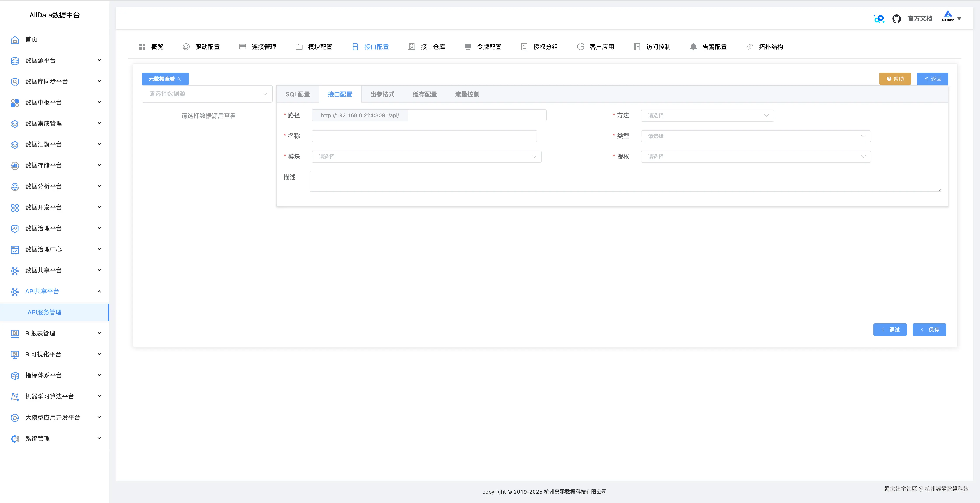Click the pie-chart icon for 客户应用
Screen dimensions: 980x503
[x=581, y=47]
